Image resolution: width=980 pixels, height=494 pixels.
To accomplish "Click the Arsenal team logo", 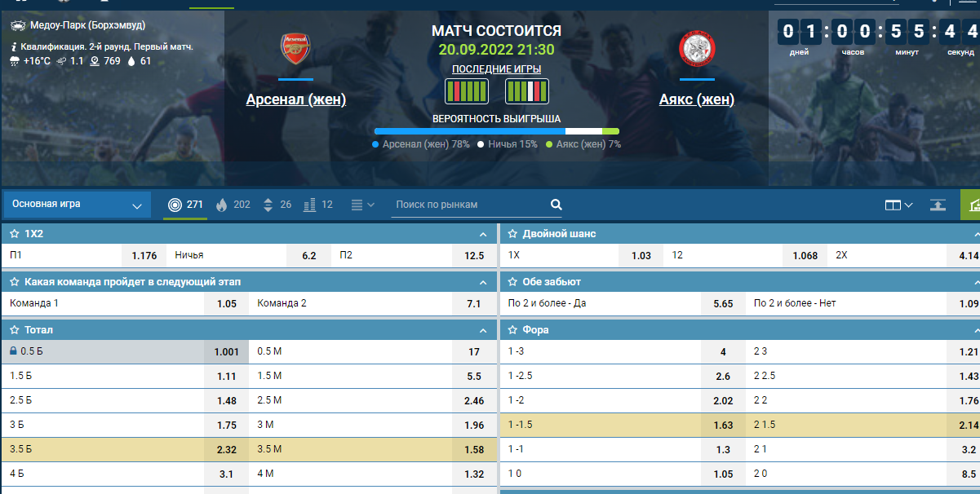I will click(295, 50).
